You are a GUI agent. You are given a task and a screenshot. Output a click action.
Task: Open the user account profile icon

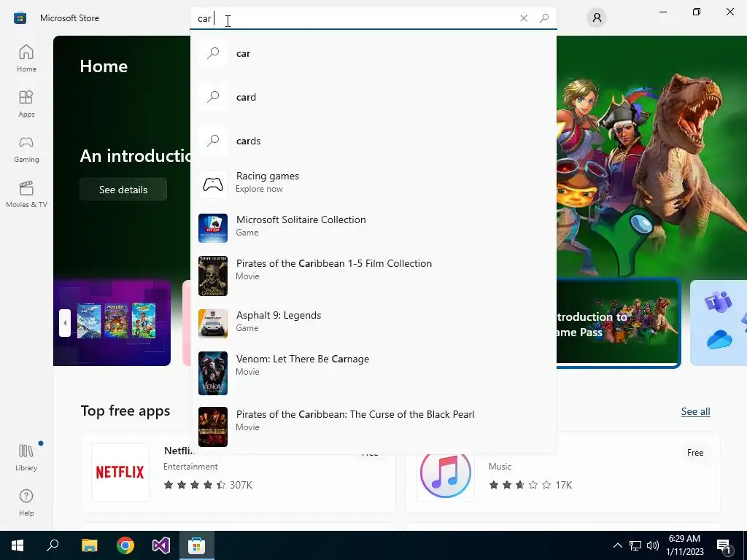point(597,18)
